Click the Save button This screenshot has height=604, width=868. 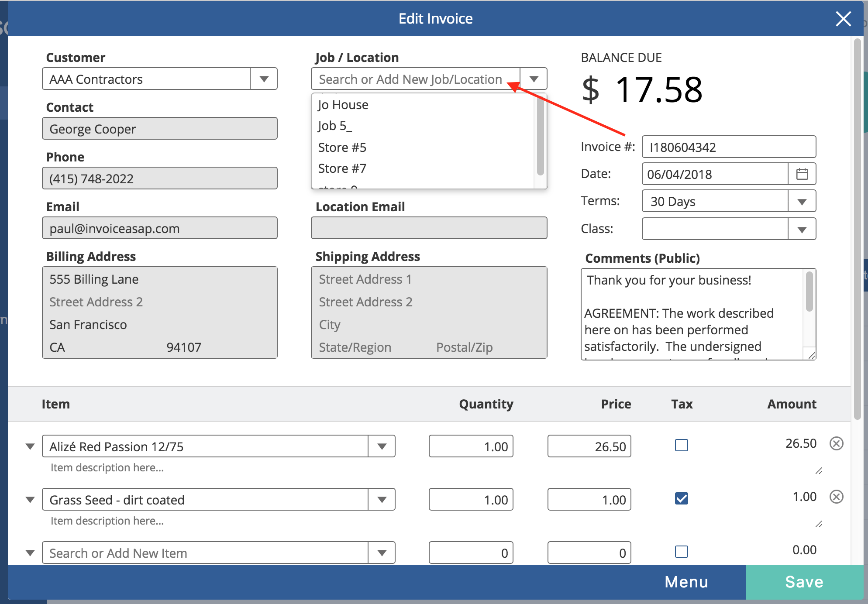click(804, 582)
